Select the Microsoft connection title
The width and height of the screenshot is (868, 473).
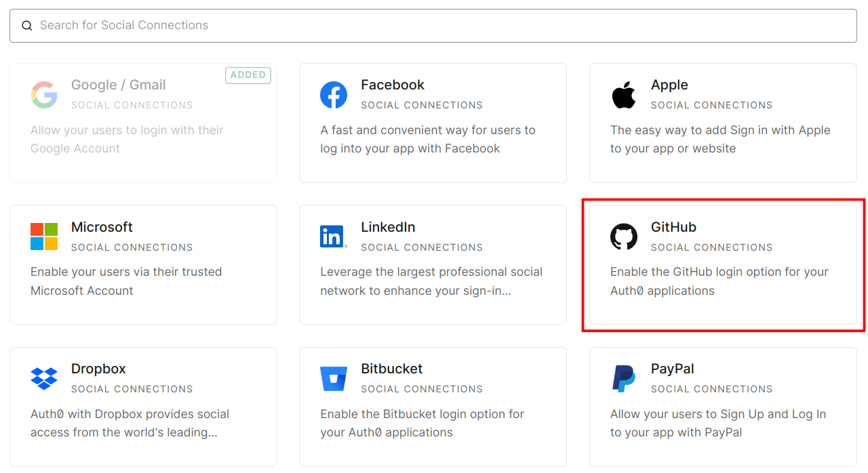tap(102, 227)
